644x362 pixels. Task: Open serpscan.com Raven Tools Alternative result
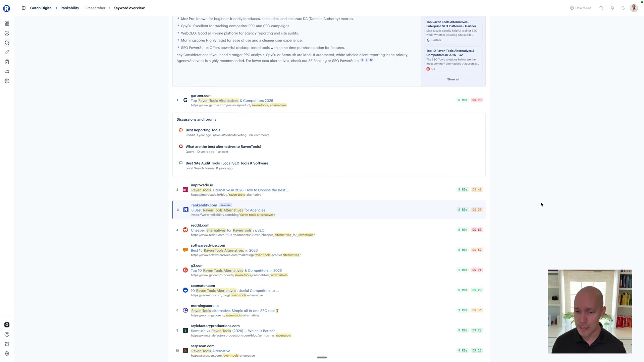(210, 351)
